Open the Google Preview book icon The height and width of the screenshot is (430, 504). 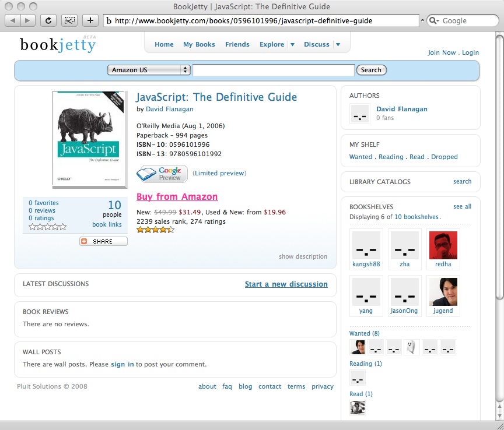click(x=162, y=174)
